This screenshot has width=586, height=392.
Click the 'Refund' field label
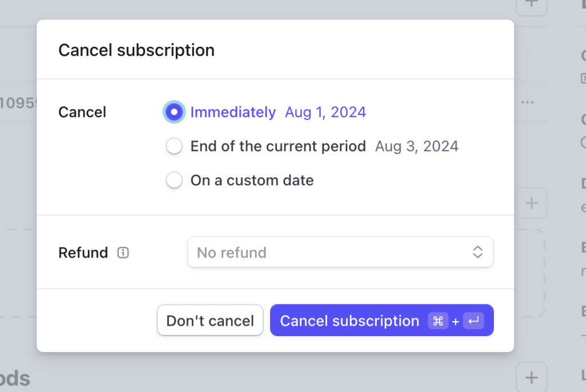(83, 252)
